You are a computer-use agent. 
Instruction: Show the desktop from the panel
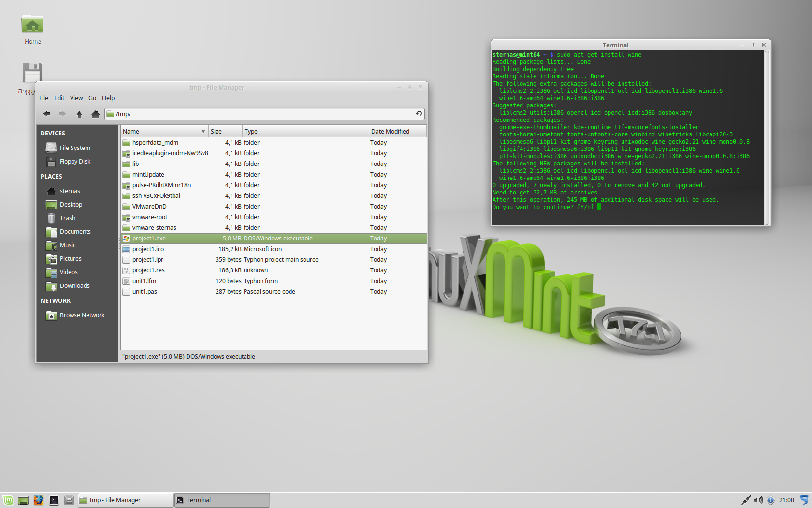tap(23, 500)
